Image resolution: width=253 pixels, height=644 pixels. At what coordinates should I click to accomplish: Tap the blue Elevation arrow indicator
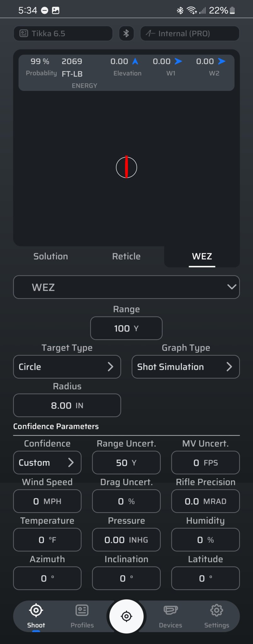click(x=135, y=61)
